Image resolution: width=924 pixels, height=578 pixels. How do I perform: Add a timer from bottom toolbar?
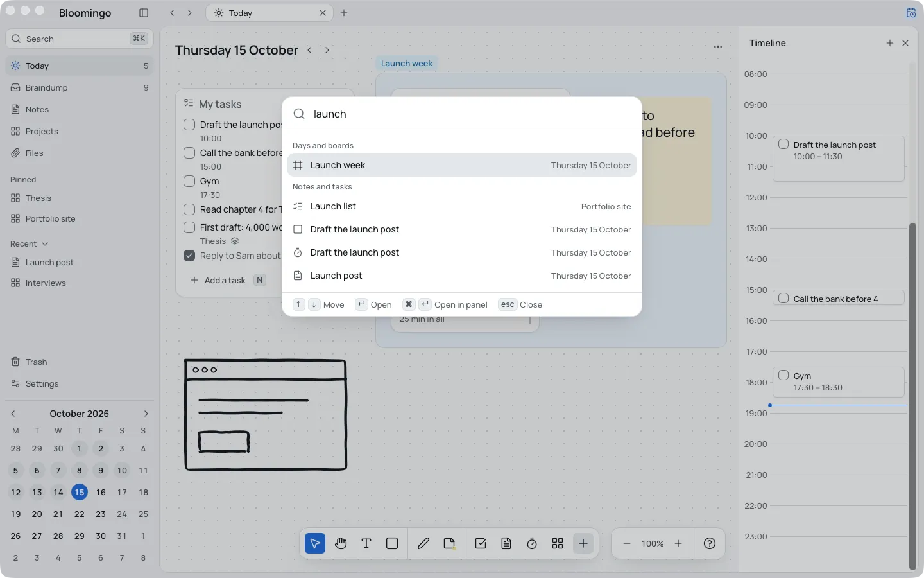532,543
